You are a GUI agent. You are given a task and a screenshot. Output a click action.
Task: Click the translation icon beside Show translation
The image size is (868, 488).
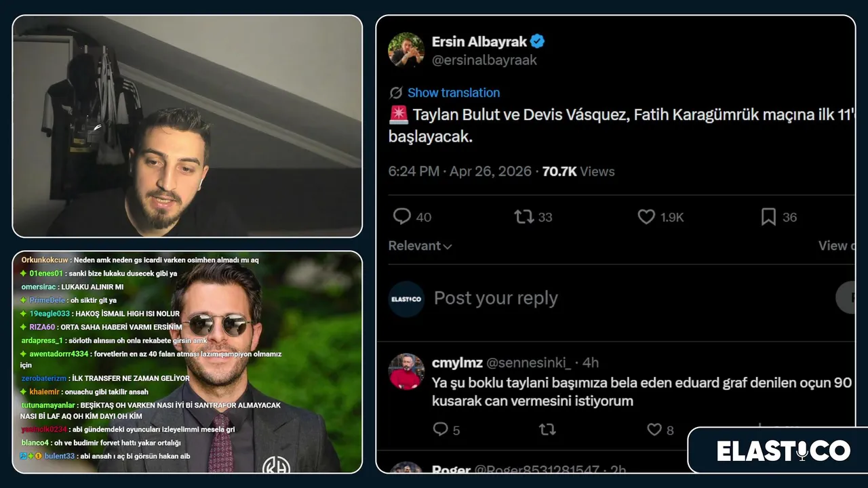396,93
